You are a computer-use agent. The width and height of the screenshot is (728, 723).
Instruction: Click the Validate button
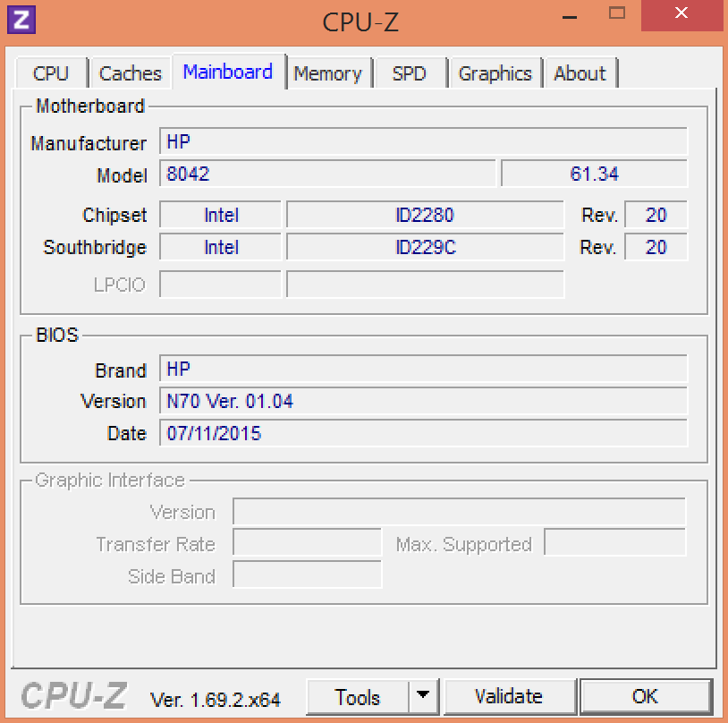pos(509,696)
